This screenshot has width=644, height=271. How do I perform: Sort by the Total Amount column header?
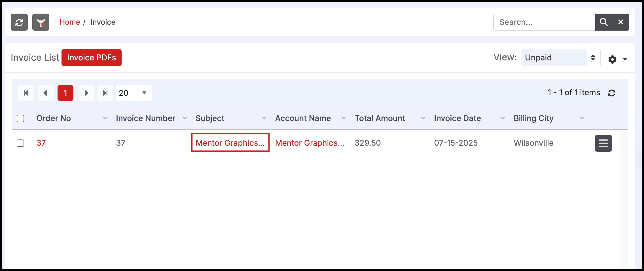point(380,118)
